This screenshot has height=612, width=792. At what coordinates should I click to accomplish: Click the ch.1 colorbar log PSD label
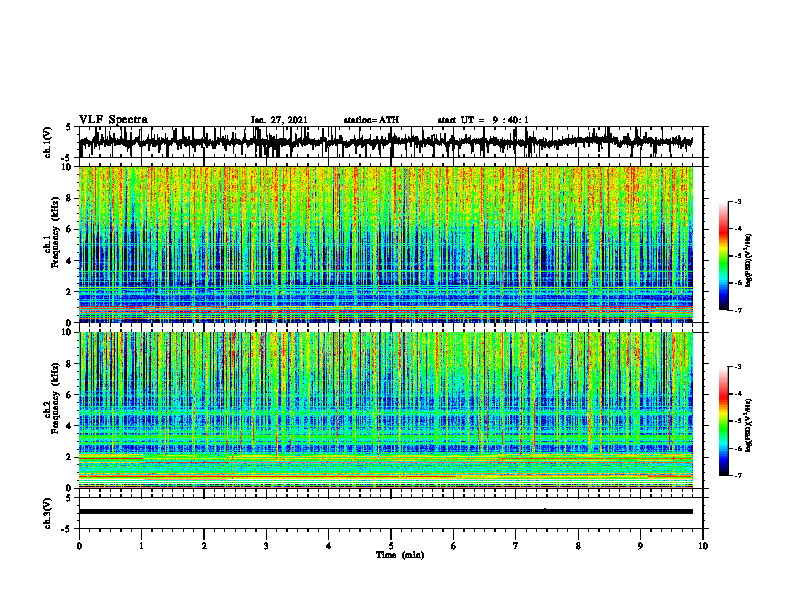pos(748,260)
